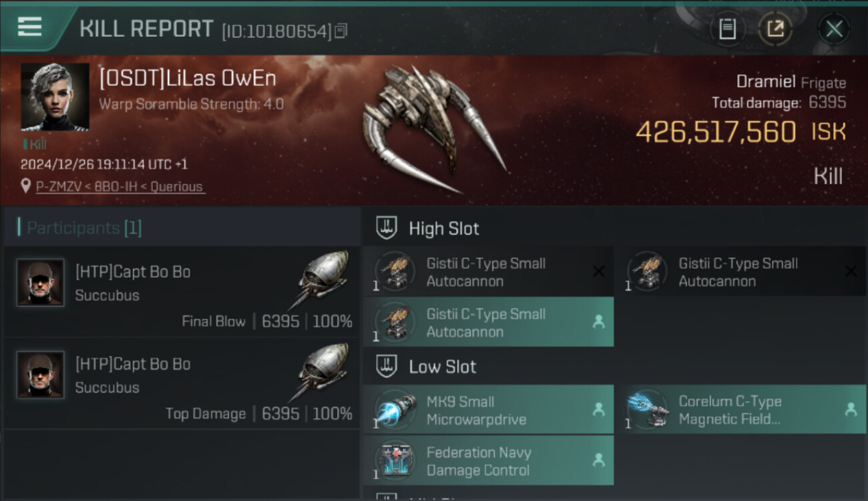The image size is (868, 501).
Task: Close the kill report window
Action: click(x=834, y=29)
